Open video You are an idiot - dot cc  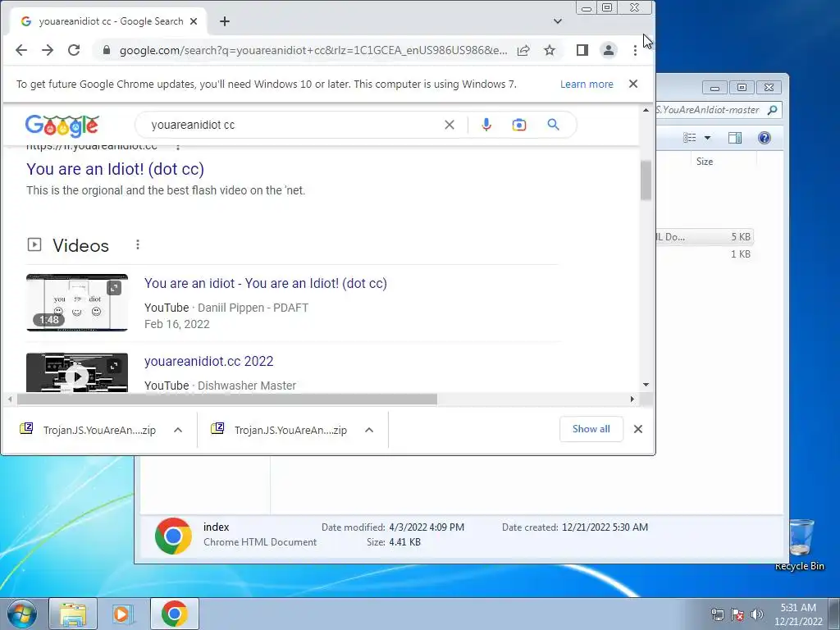click(266, 283)
